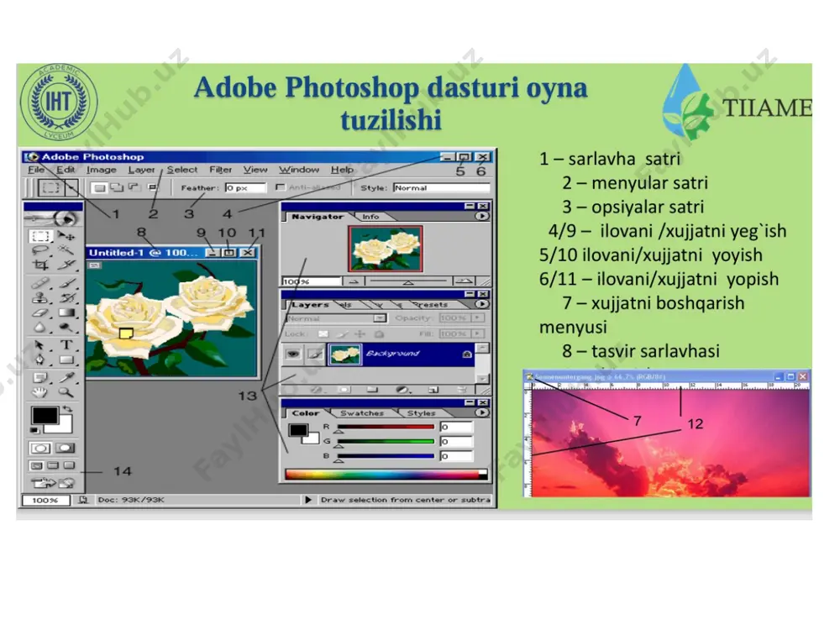Click the Feather input field
The image size is (840, 630).
245,187
